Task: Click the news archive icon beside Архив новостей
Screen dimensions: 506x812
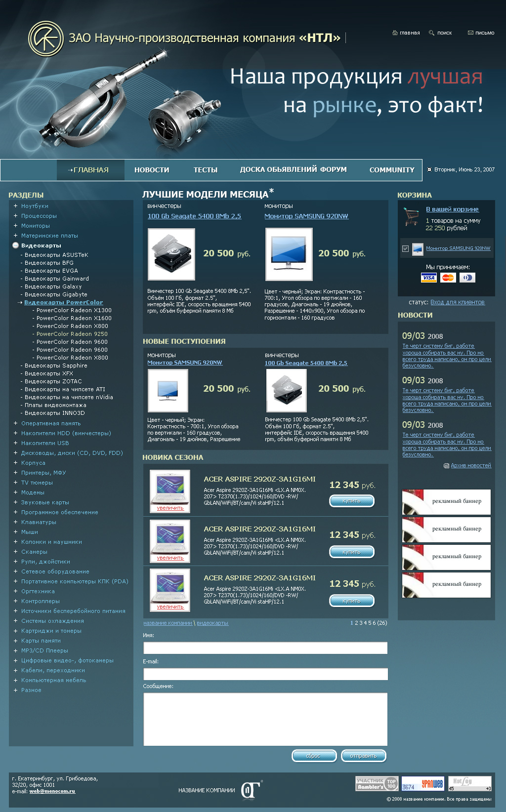Action: click(446, 466)
